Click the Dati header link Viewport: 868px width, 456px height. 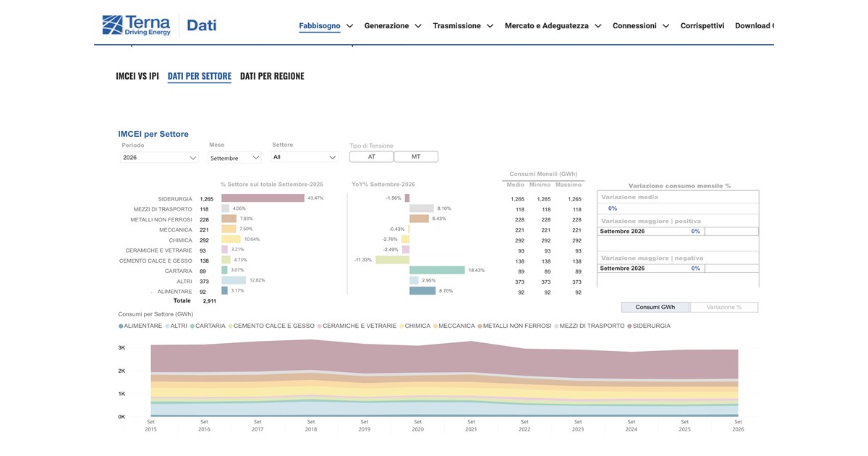(202, 26)
